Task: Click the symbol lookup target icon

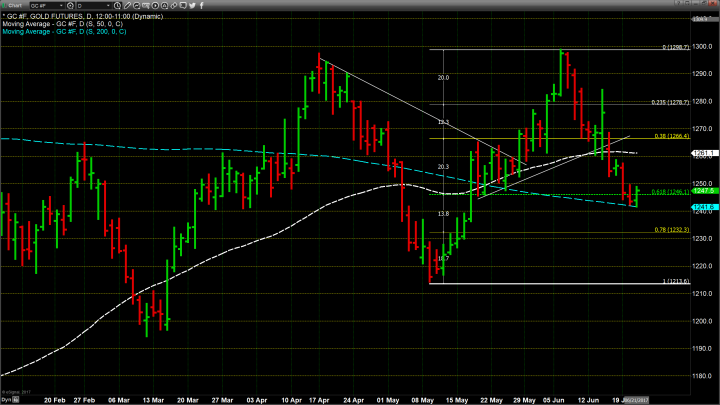Action: tap(70, 6)
